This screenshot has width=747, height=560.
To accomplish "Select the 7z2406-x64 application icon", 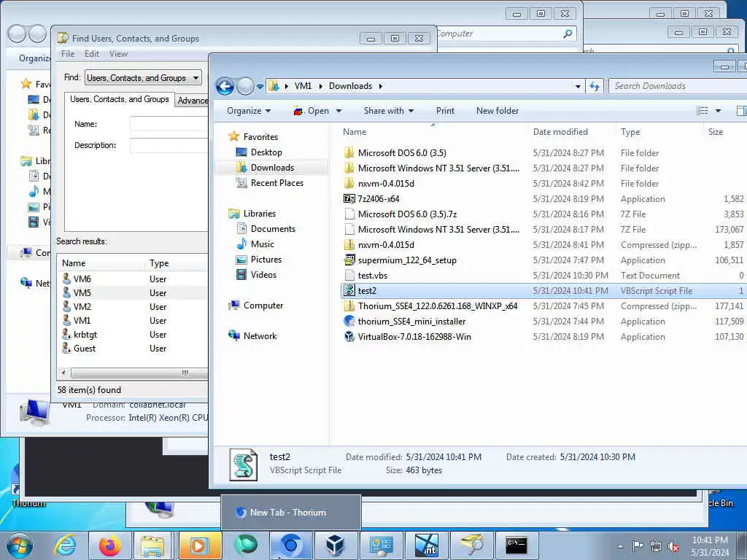I will coord(349,199).
